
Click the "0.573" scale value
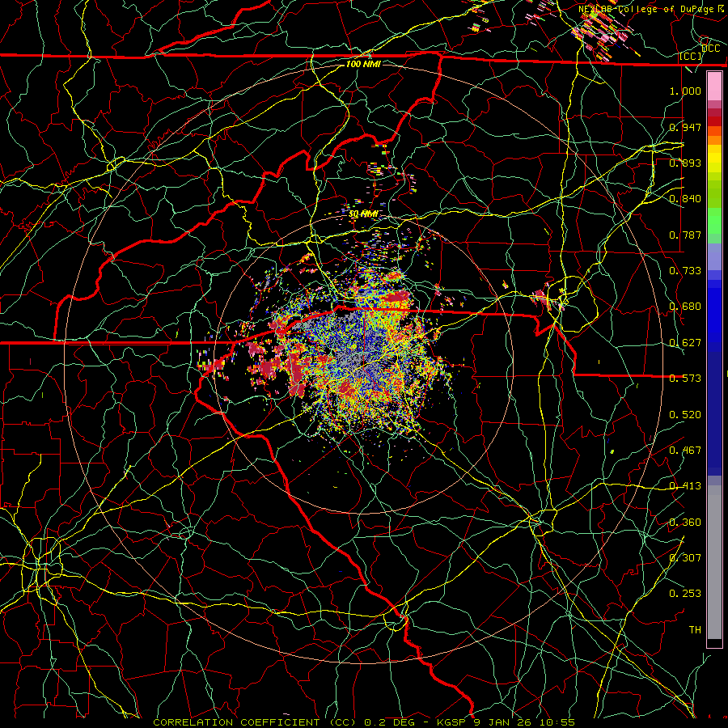[x=685, y=378]
